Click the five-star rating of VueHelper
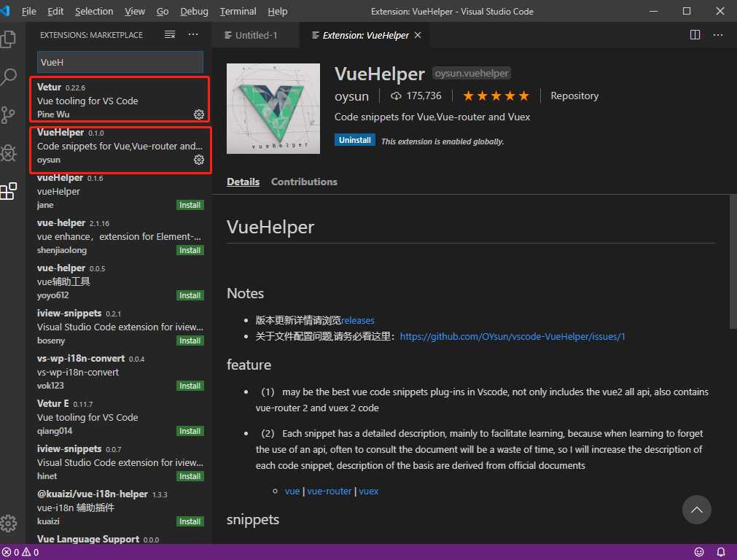The image size is (737, 560). 496,96
